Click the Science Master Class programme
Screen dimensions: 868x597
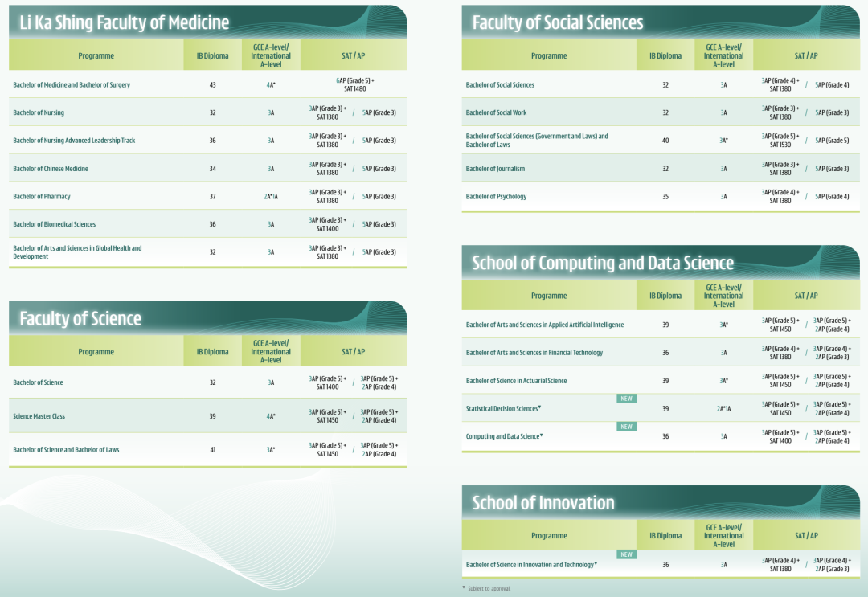coord(39,416)
